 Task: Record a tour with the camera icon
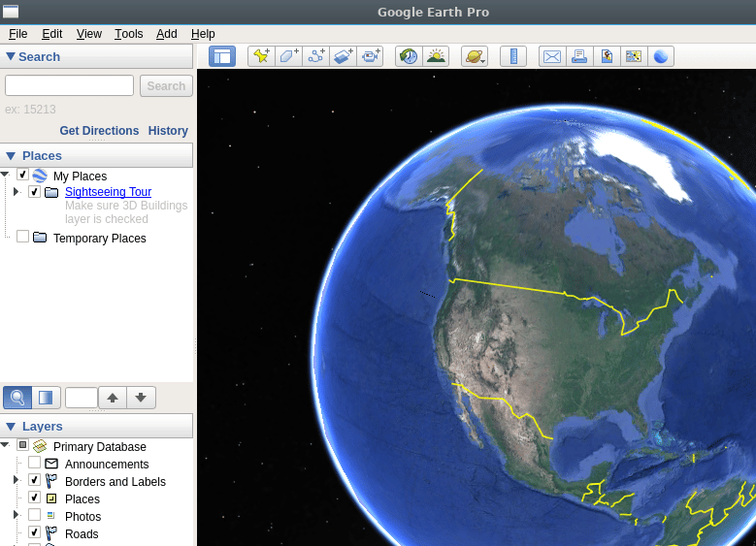(370, 56)
